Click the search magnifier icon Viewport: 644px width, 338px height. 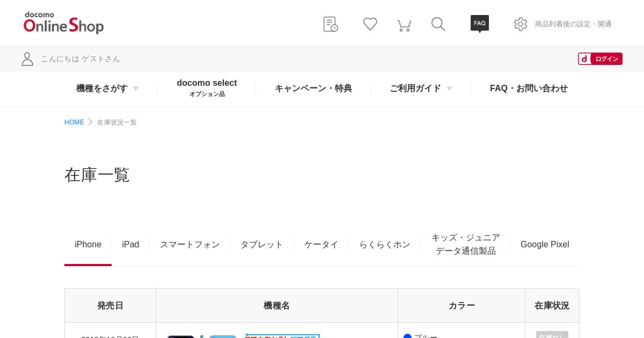[x=438, y=24]
